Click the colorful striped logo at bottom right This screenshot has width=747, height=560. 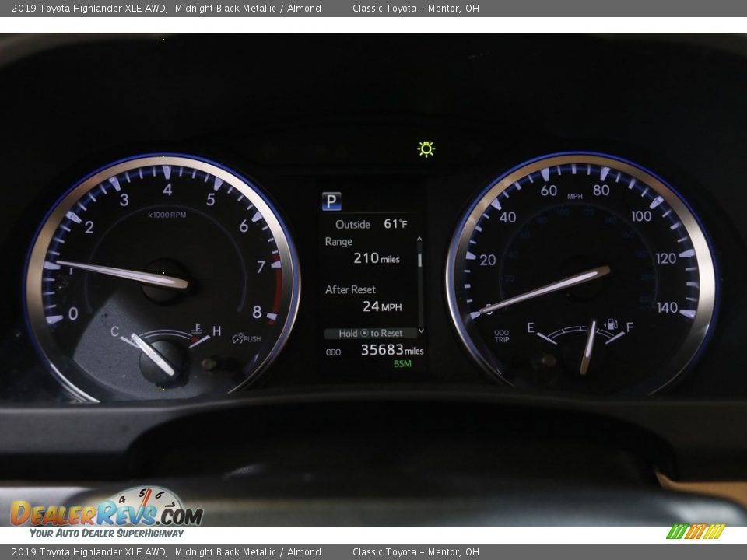tap(695, 532)
